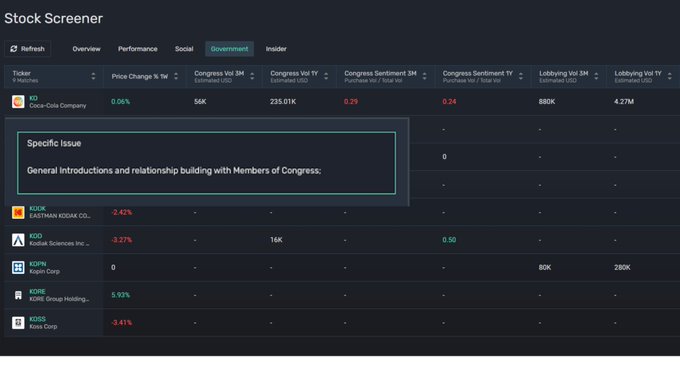This screenshot has width=680, height=383.
Task: Click the Koss Corp logo icon
Action: point(18,323)
